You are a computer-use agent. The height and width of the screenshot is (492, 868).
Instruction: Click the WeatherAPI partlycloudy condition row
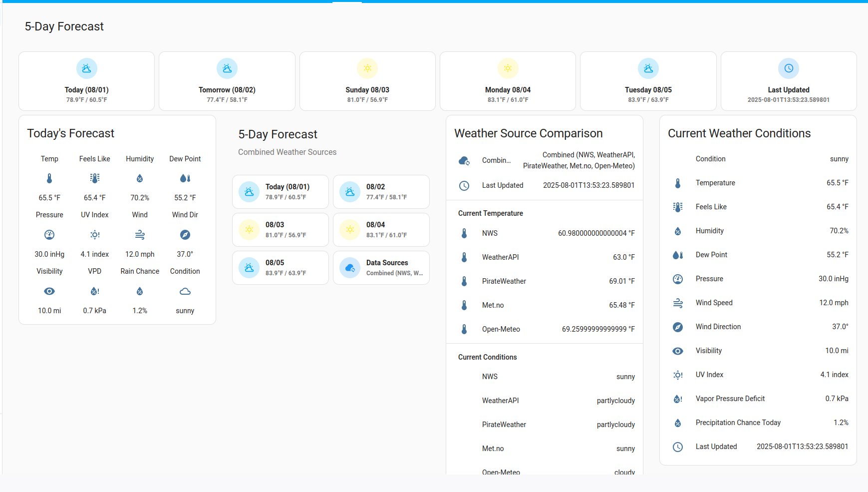click(x=545, y=401)
